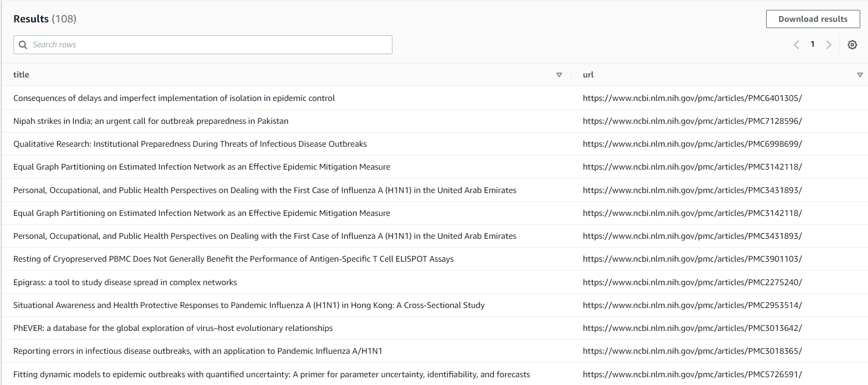The width and height of the screenshot is (868, 385).
Task: Select the Nipah strikes in India row
Action: tap(151, 121)
